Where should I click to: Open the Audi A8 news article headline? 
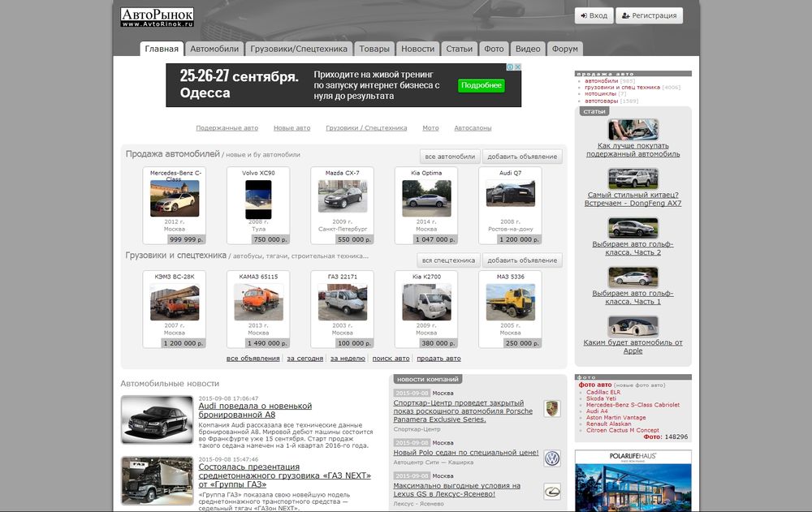point(255,410)
